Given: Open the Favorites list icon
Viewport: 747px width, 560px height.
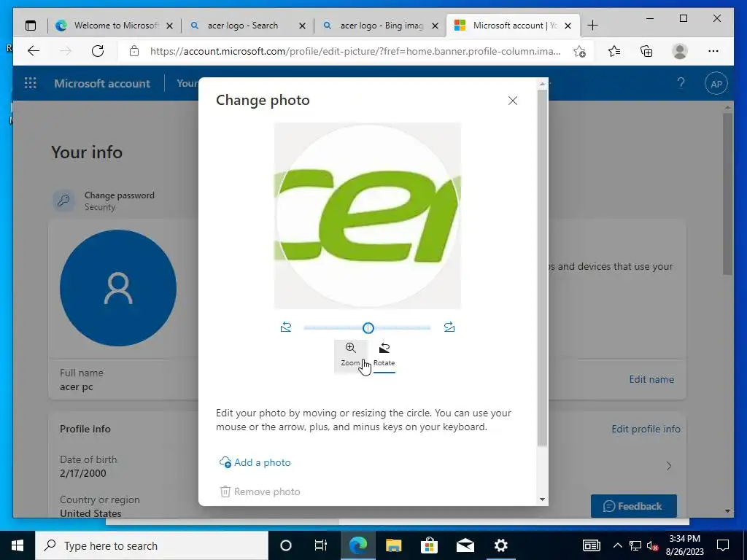Looking at the screenshot, I should pos(614,51).
